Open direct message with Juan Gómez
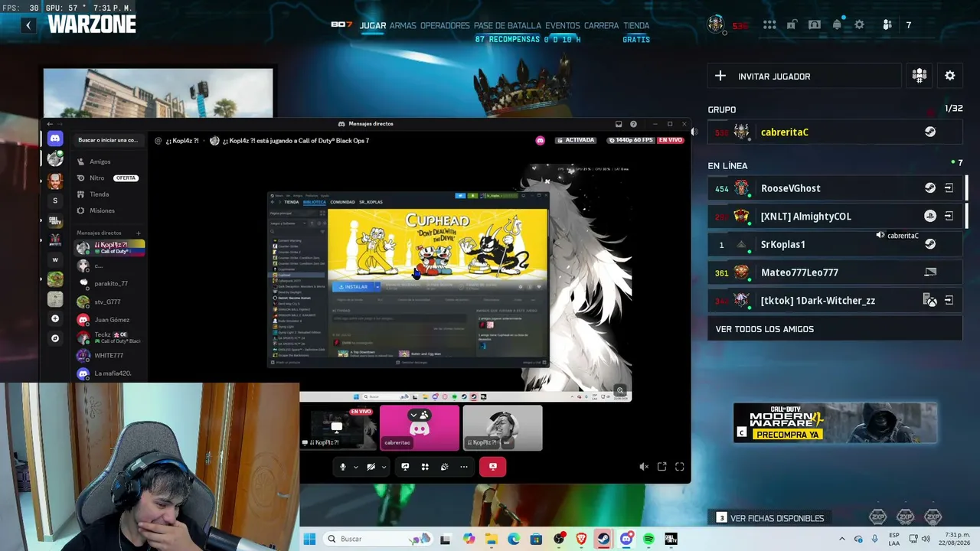Screen dimensions: 980x551 click(x=109, y=319)
